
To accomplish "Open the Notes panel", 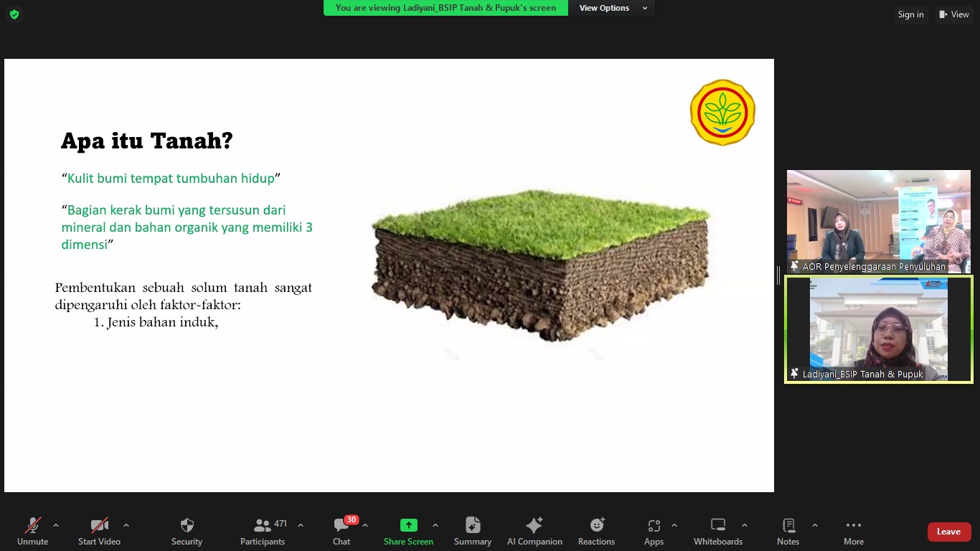I will click(788, 532).
